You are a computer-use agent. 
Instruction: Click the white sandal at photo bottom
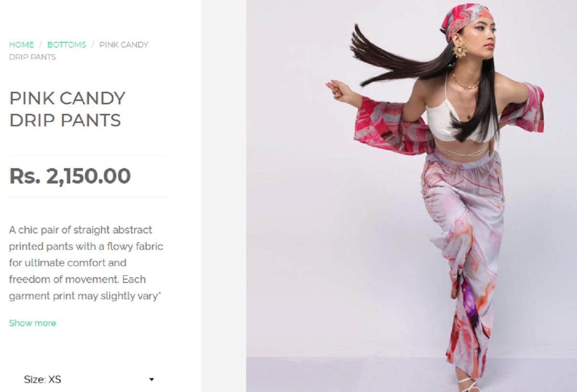(x=467, y=385)
